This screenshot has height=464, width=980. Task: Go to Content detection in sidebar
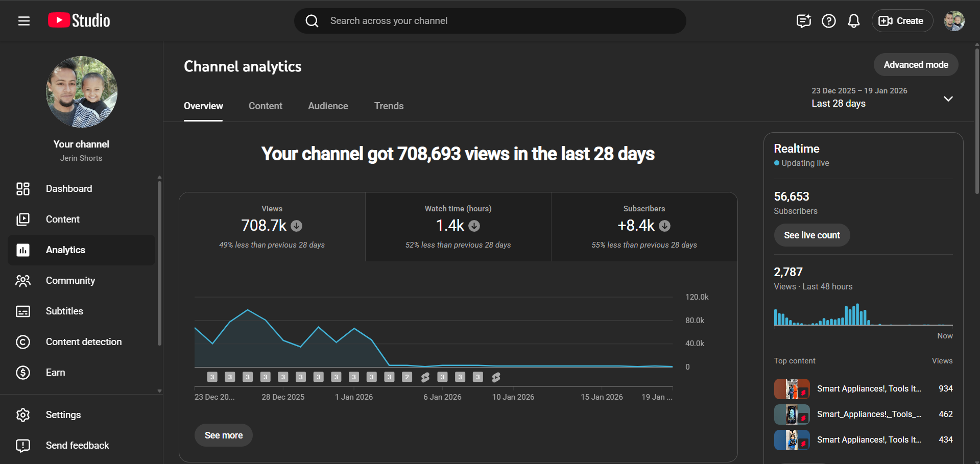pyautogui.click(x=83, y=342)
